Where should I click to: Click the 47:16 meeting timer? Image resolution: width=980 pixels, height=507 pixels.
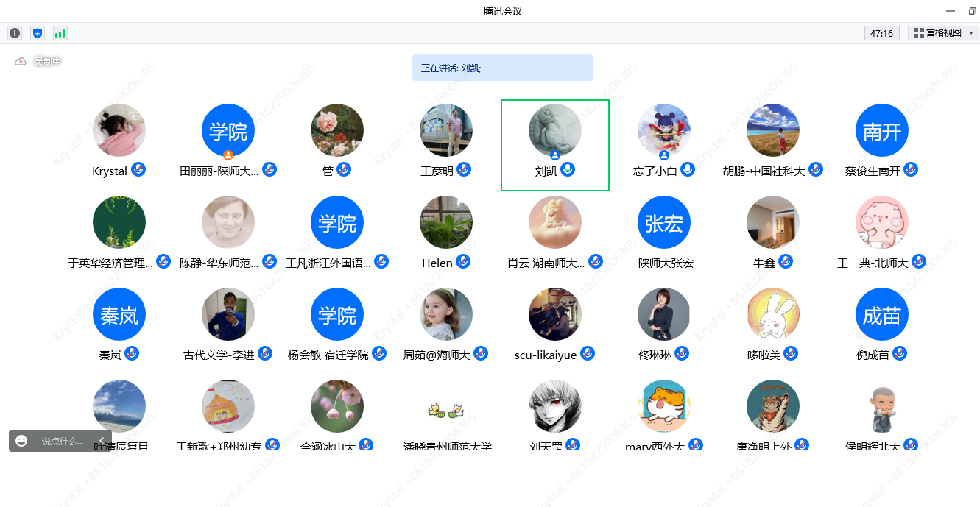pyautogui.click(x=881, y=33)
